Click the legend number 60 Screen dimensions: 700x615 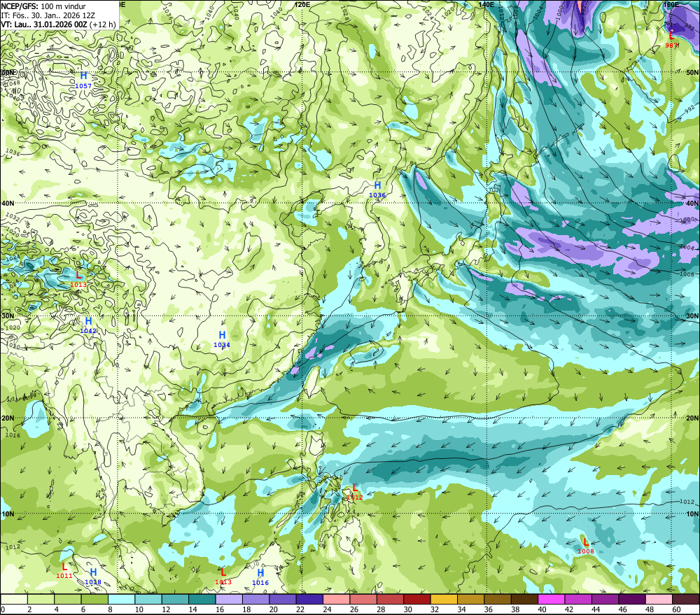point(676,609)
